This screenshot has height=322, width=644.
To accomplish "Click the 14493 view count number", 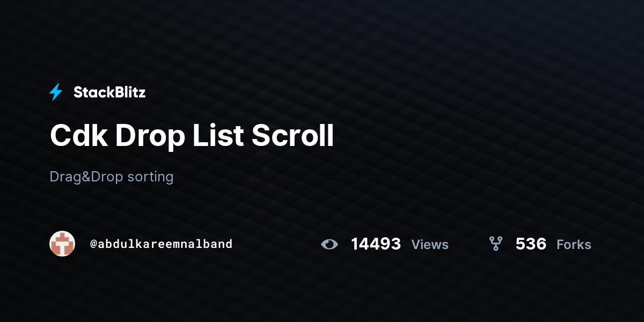I will point(376,244).
